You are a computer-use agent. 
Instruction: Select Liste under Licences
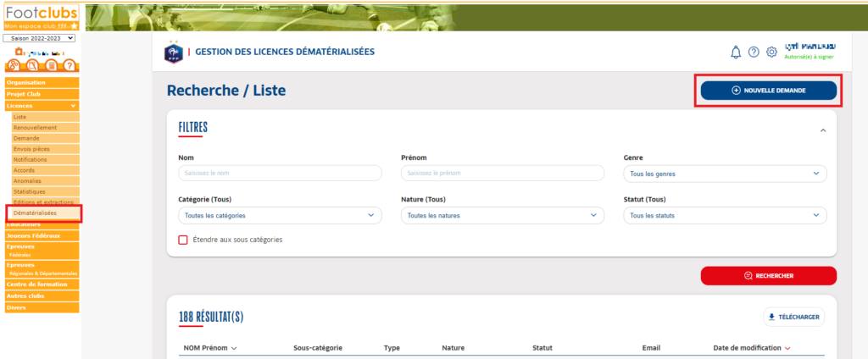click(46, 118)
